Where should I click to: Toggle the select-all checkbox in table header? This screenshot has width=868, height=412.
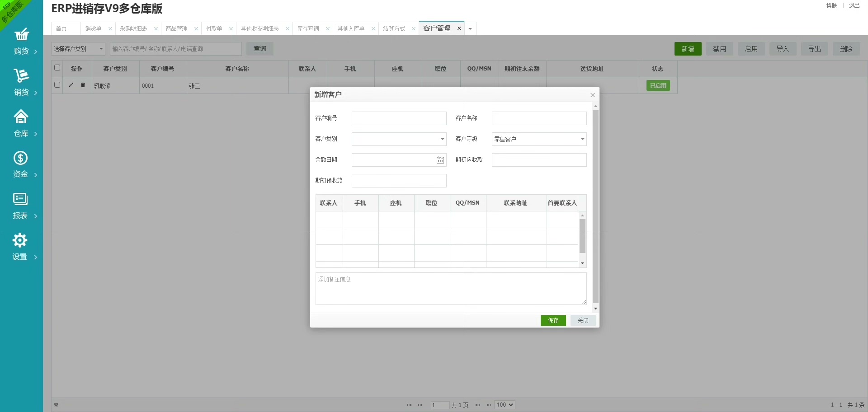pyautogui.click(x=57, y=68)
